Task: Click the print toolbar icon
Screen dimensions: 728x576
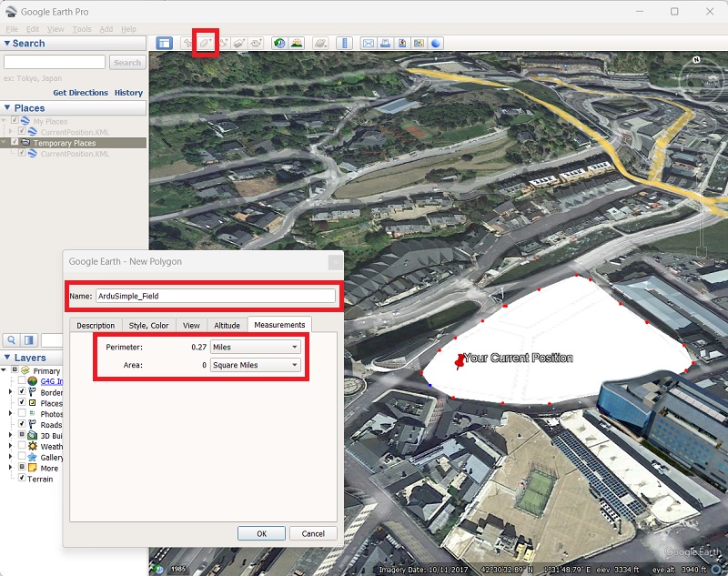Action: 385,43
